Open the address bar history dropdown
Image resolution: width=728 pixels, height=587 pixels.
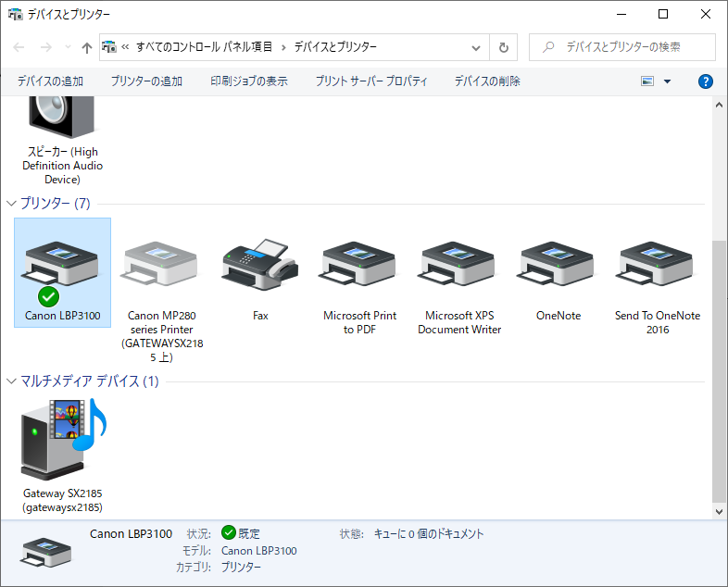[476, 47]
